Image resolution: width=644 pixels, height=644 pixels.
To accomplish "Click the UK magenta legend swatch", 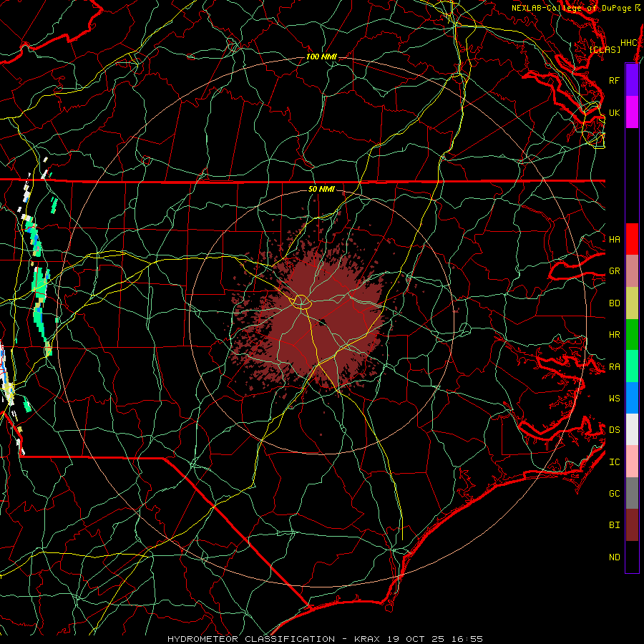I will pyautogui.click(x=632, y=112).
